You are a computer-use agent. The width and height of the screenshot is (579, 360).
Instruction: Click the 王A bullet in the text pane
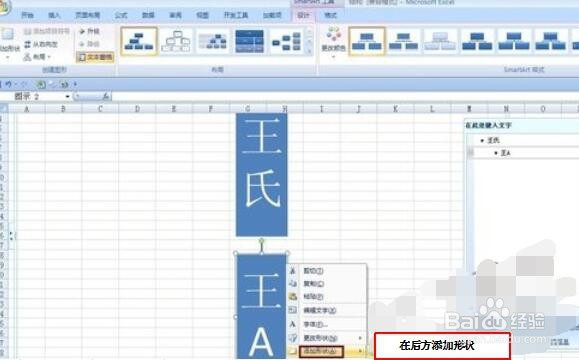(x=505, y=152)
